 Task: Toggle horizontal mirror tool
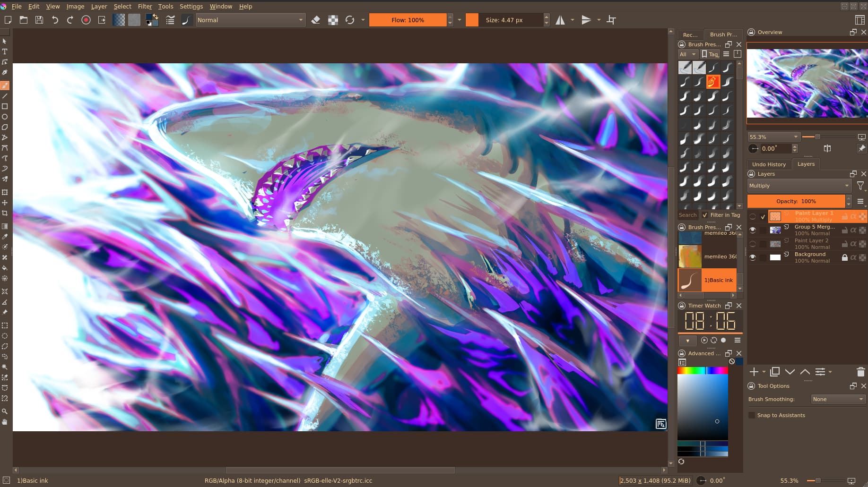pos(560,20)
